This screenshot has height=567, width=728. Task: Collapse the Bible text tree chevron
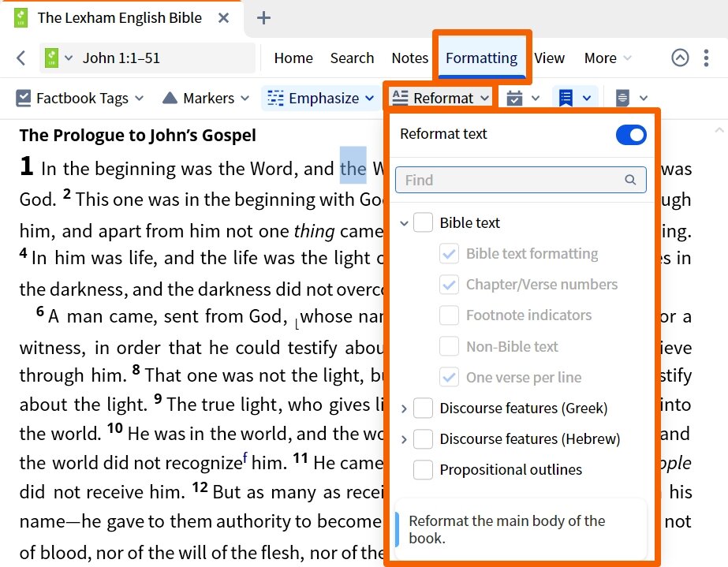pyautogui.click(x=404, y=223)
